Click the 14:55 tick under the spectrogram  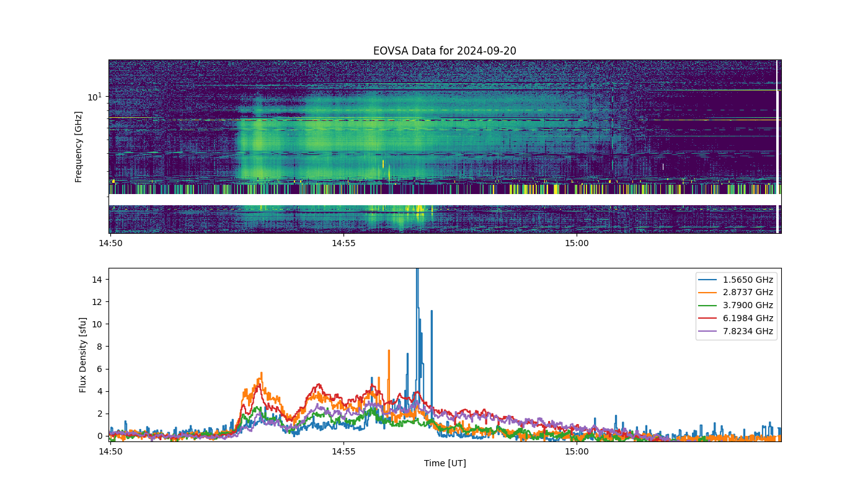coord(343,243)
